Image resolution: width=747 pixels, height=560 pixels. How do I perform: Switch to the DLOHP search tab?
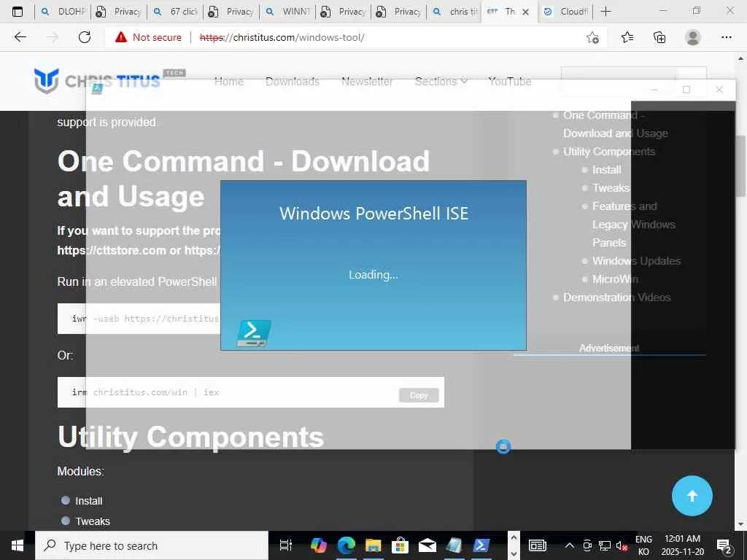[63, 12]
